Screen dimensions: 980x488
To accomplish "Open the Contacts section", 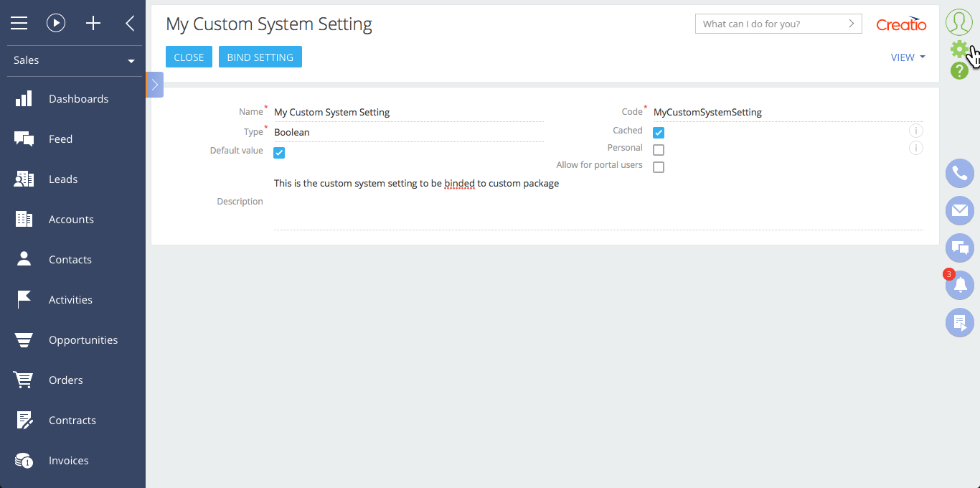I will click(70, 260).
